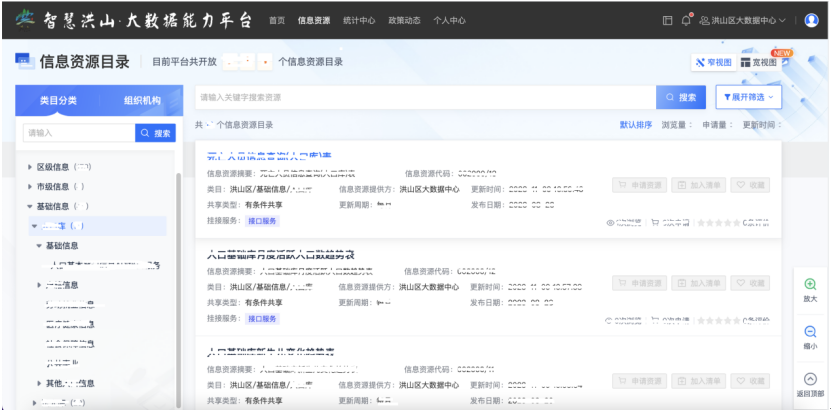Go to 首页 in navigation
This screenshot has width=831, height=415.
coord(277,21)
